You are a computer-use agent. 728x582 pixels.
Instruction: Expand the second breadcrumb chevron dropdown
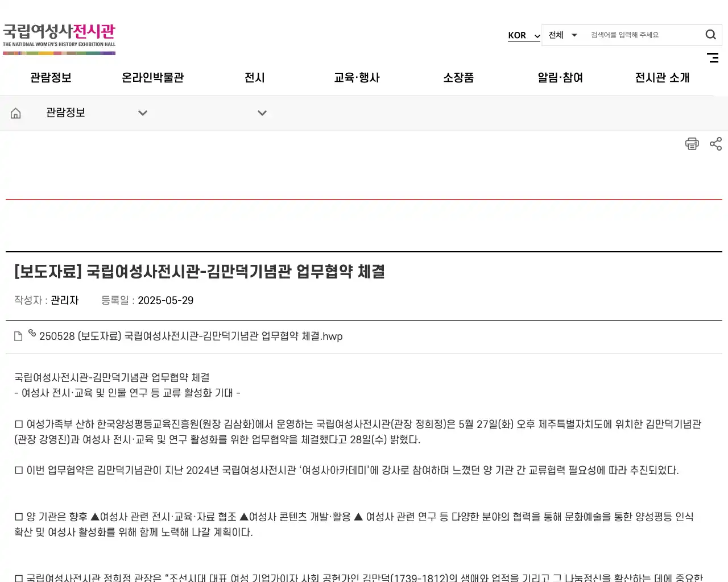[x=262, y=113]
